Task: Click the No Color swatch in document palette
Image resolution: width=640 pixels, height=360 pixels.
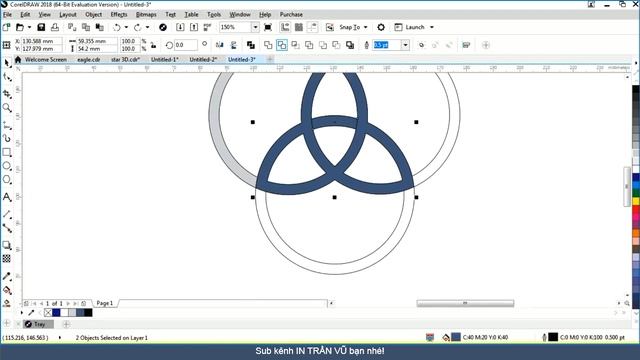Action: [48, 313]
